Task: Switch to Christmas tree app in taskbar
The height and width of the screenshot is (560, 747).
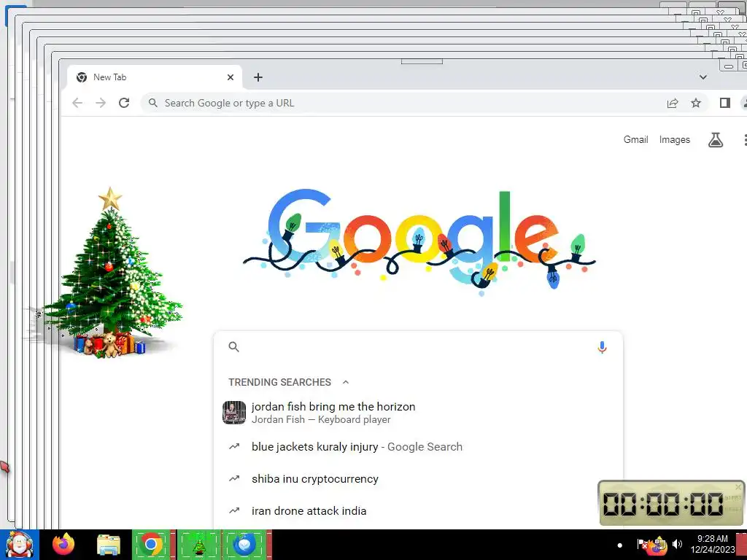Action: pyautogui.click(x=199, y=545)
